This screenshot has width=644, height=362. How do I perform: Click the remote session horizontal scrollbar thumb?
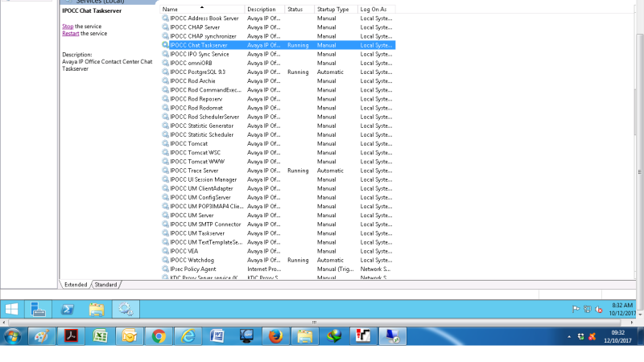[315, 323]
